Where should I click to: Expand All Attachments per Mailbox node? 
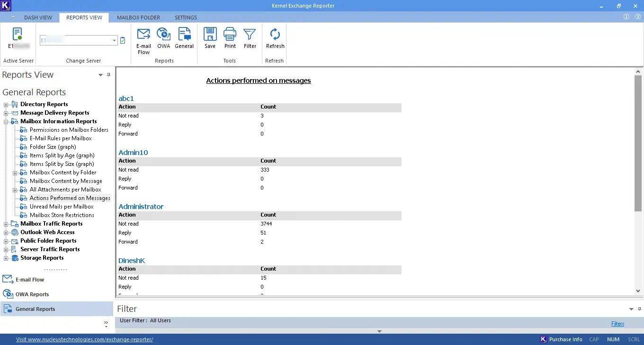click(15, 190)
